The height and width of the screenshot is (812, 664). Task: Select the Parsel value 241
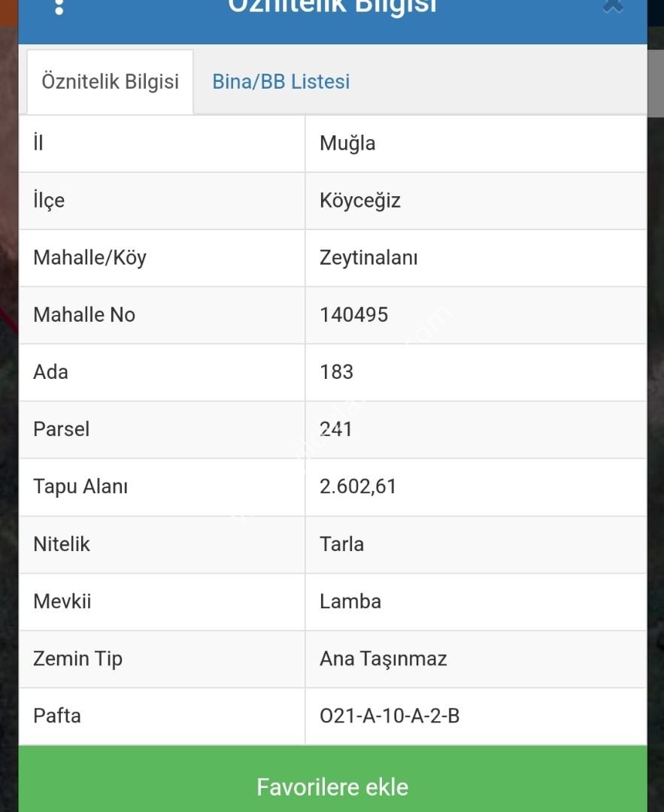click(335, 429)
